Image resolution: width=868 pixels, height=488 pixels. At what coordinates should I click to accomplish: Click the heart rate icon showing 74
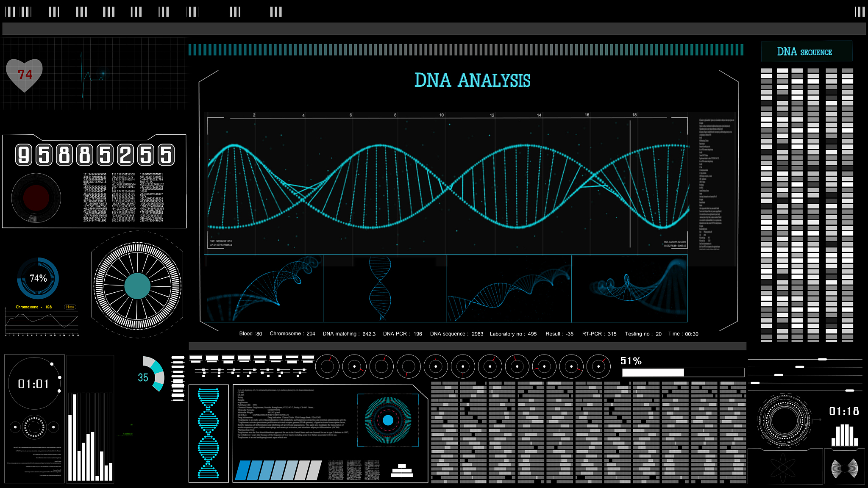tap(25, 75)
